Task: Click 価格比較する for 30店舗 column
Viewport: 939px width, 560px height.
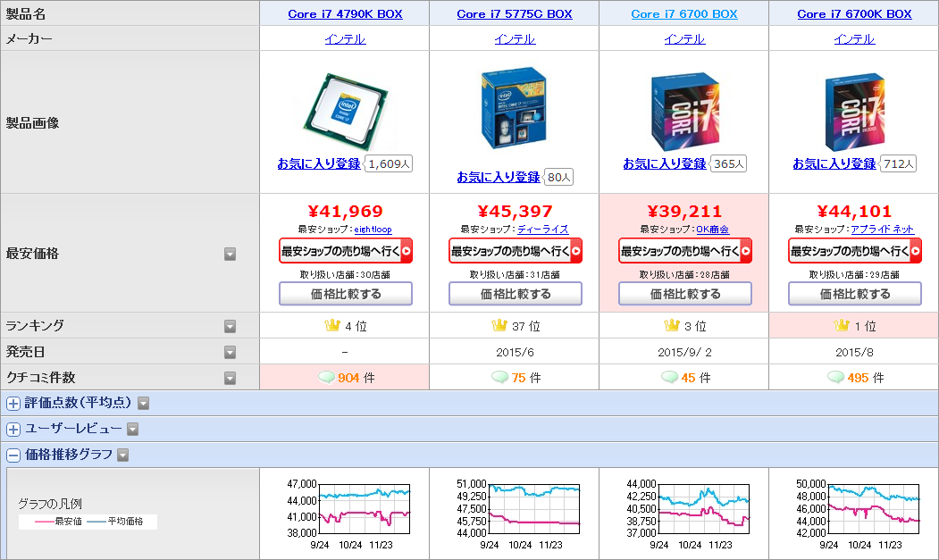Action: (346, 294)
